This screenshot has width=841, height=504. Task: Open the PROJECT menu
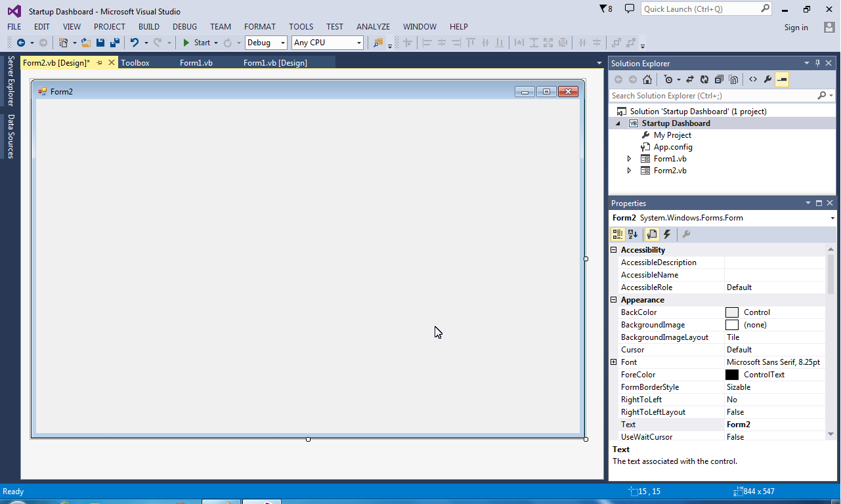[110, 27]
